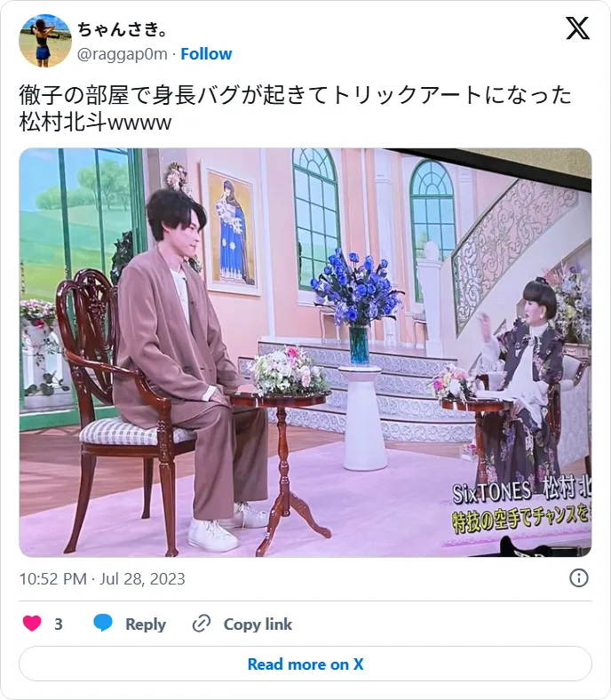Like the tweet with the heart icon
The width and height of the screenshot is (611, 700).
(x=32, y=624)
